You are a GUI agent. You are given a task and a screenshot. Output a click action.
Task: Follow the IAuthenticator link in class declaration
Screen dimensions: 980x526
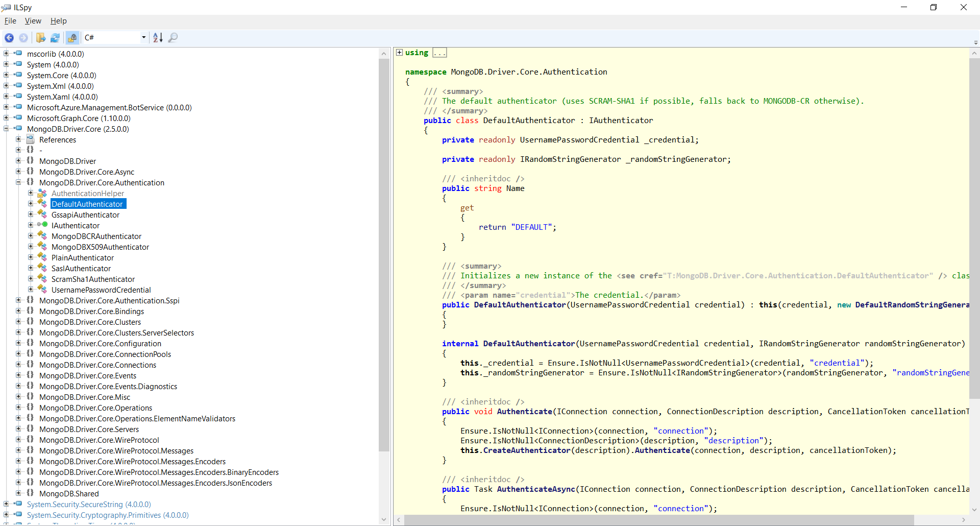coord(621,121)
